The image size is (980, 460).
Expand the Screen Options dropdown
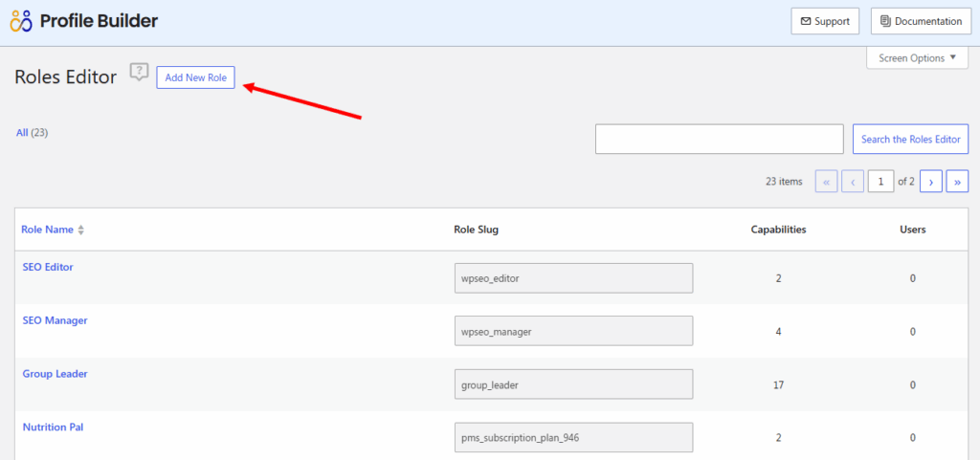[918, 58]
